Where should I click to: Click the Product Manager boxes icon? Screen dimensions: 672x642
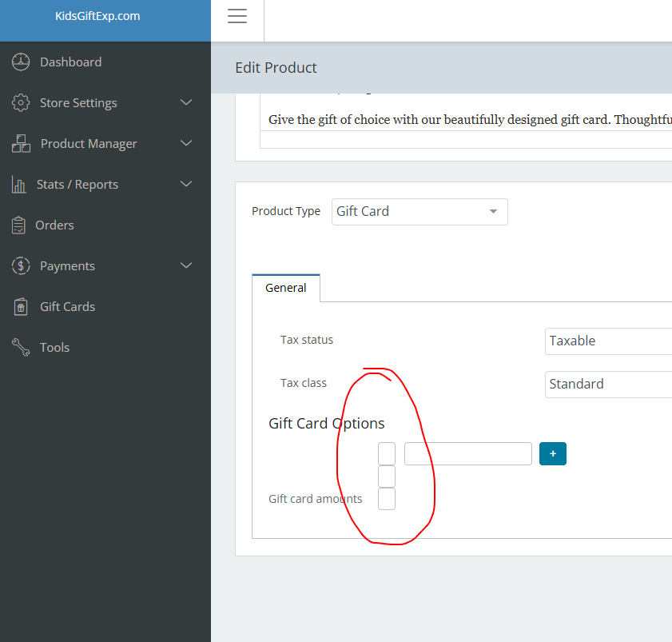pyautogui.click(x=21, y=144)
